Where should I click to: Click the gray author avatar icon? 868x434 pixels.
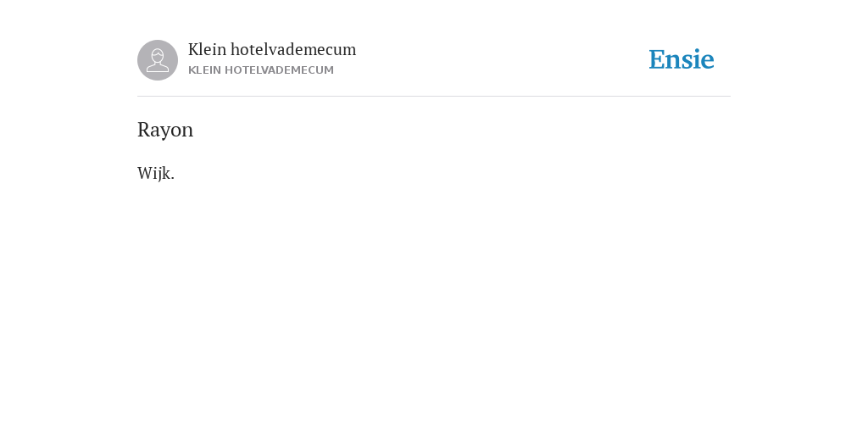pos(158,60)
